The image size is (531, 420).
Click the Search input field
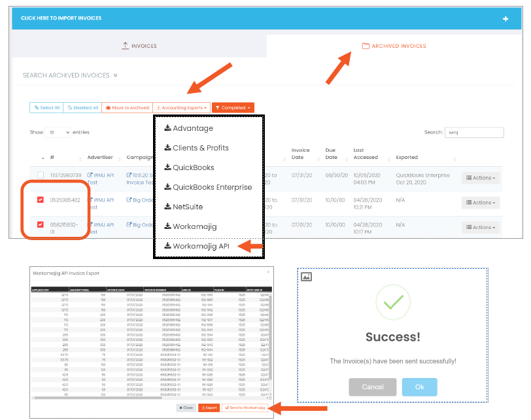point(474,132)
